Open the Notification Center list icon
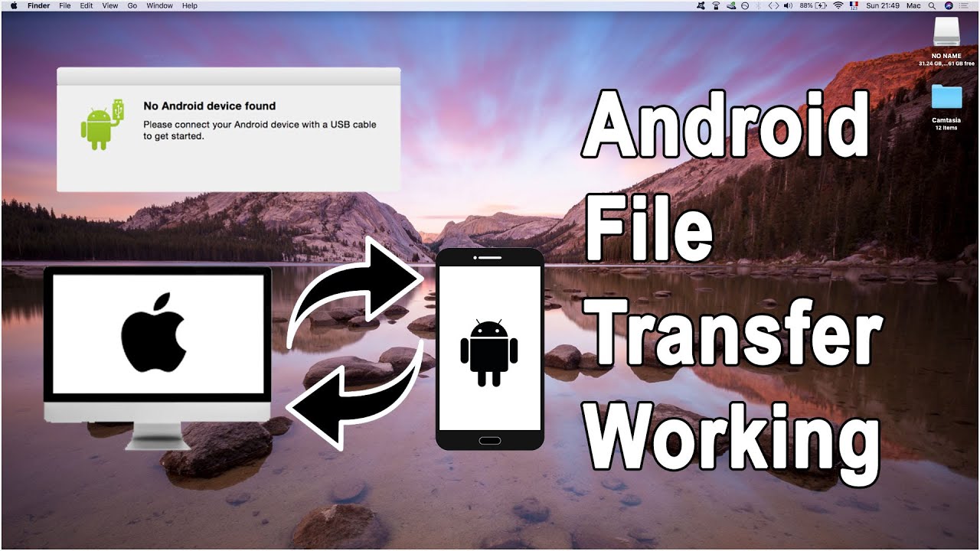Viewport: 980px width, 551px height. click(x=965, y=5)
